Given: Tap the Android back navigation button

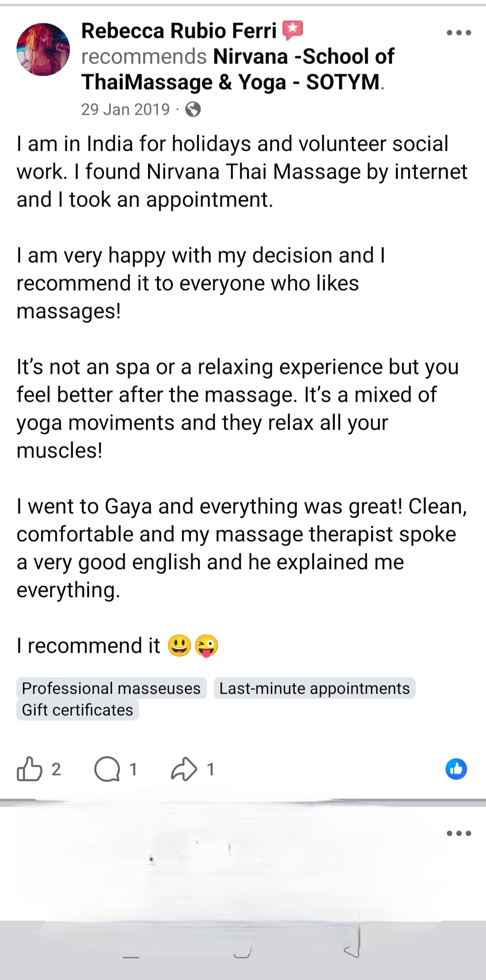Looking at the screenshot, I should coord(352,950).
